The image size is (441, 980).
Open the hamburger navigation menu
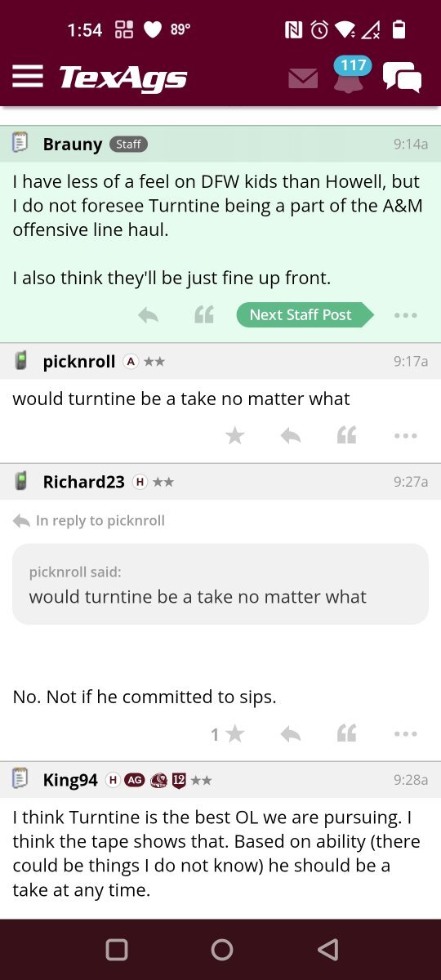27,77
